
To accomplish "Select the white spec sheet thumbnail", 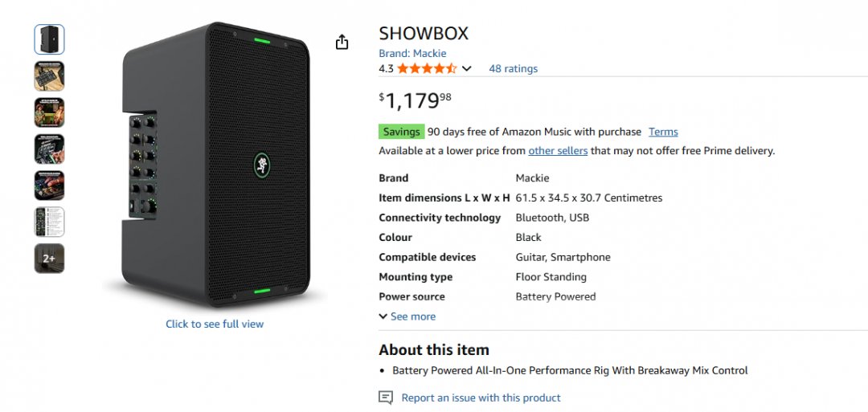I will tap(49, 222).
